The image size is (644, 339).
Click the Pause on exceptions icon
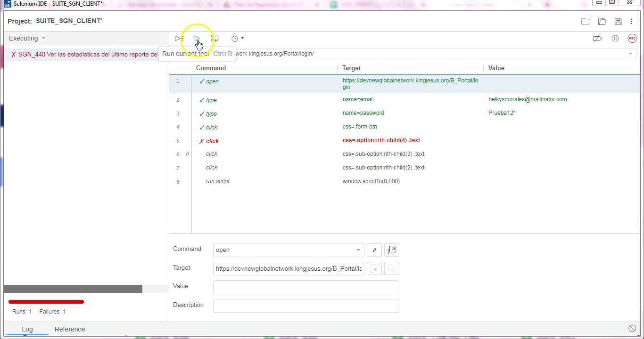point(615,38)
